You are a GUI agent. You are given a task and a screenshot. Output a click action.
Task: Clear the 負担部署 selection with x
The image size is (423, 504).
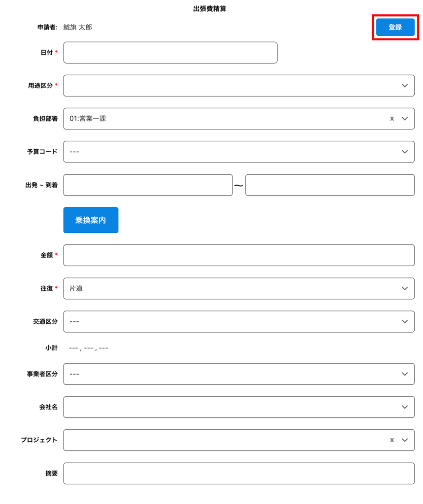pyautogui.click(x=392, y=119)
